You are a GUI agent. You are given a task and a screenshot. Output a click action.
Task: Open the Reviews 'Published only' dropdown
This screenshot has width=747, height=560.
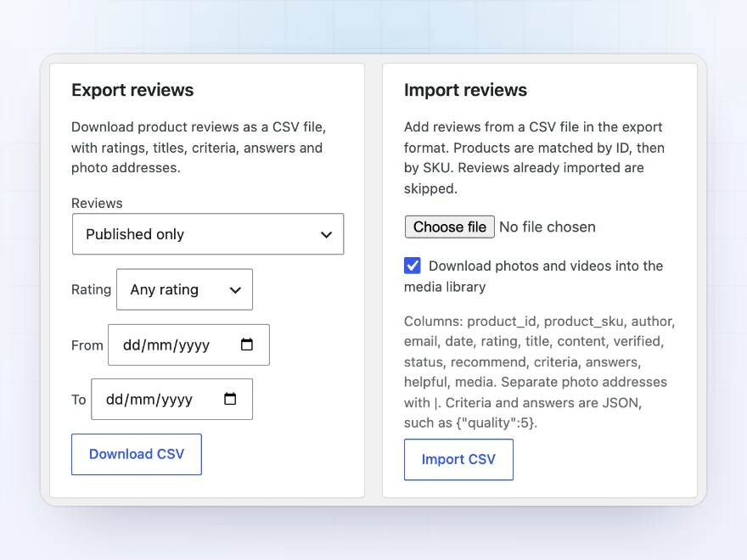coord(208,234)
